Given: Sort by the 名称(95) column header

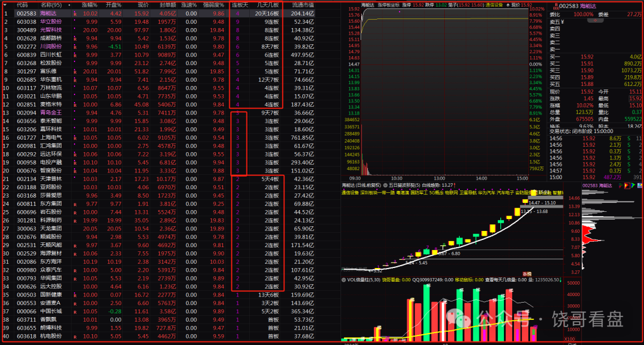Looking at the screenshot, I should point(51,5).
